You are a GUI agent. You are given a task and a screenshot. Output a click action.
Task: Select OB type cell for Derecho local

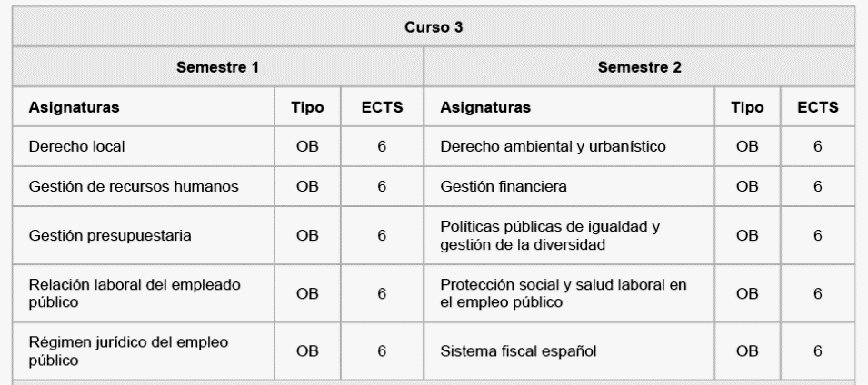[308, 146]
